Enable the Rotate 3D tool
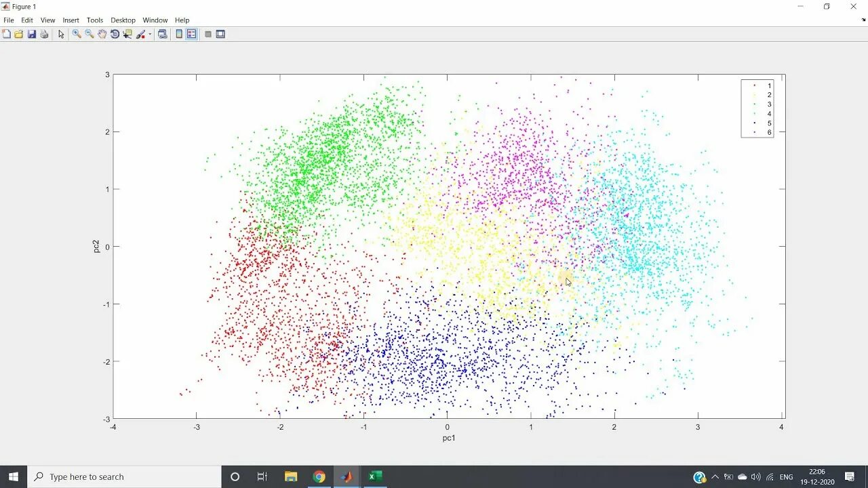868x488 pixels. click(x=115, y=34)
